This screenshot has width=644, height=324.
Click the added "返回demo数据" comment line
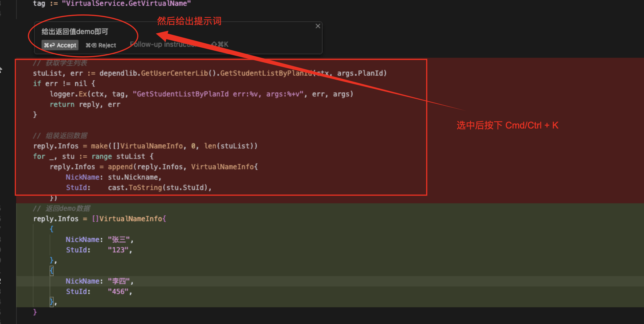coord(61,208)
